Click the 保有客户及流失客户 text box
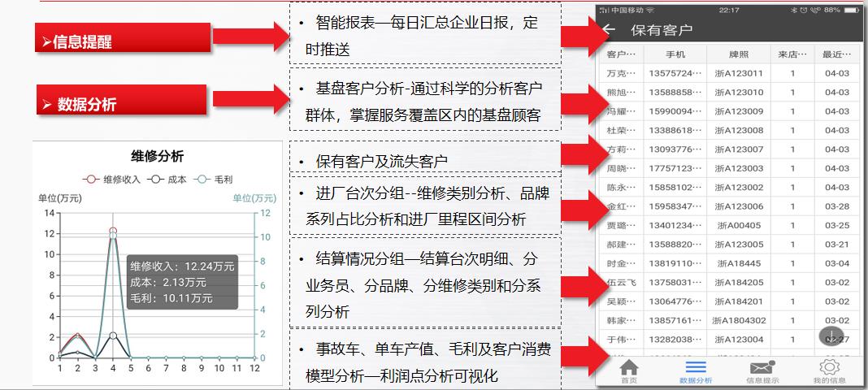The image size is (868, 390). [424, 160]
